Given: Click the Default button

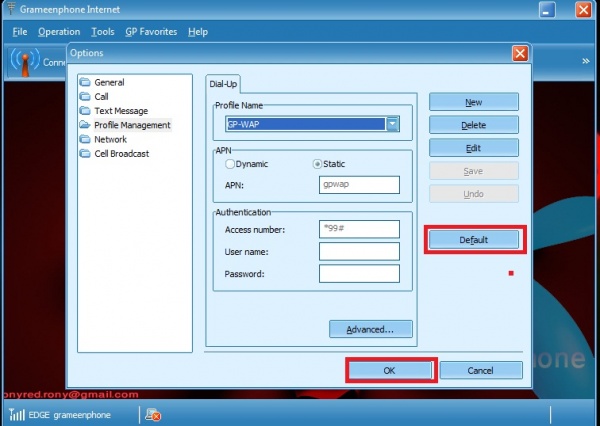Looking at the screenshot, I should pos(474,240).
